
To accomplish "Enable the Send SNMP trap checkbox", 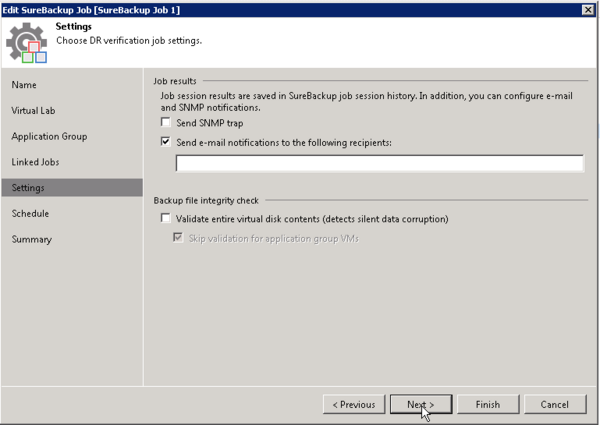I will point(166,123).
